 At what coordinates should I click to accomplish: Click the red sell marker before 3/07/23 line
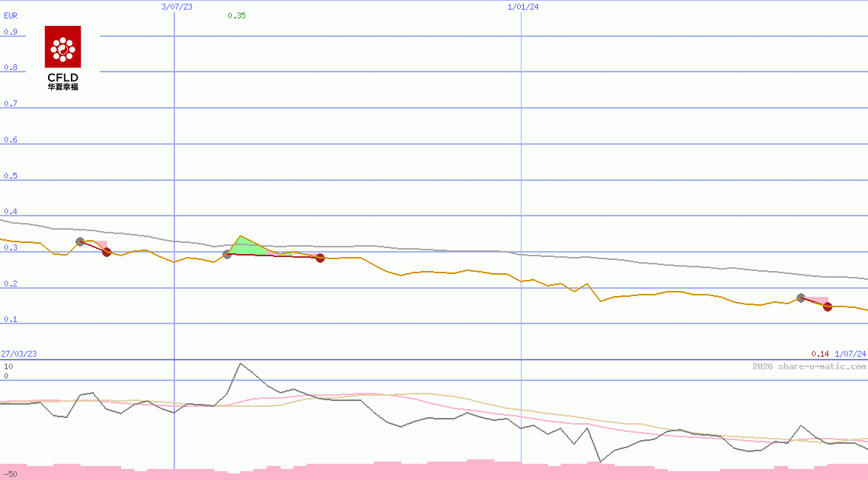point(106,252)
